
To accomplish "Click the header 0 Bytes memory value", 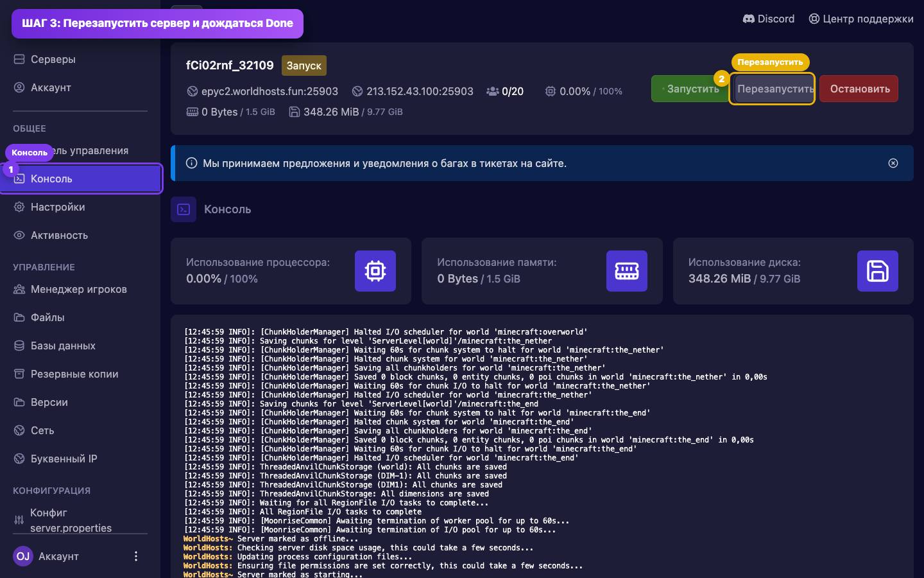I will pos(219,112).
